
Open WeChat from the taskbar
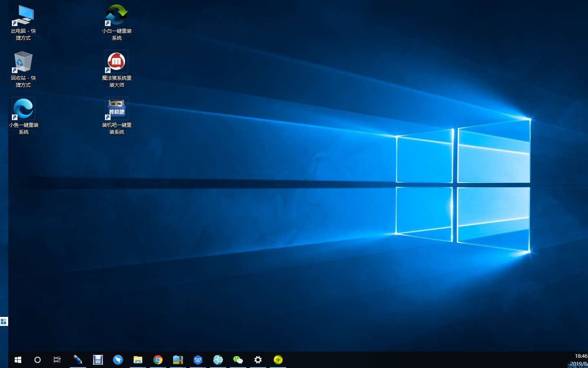[x=238, y=360]
